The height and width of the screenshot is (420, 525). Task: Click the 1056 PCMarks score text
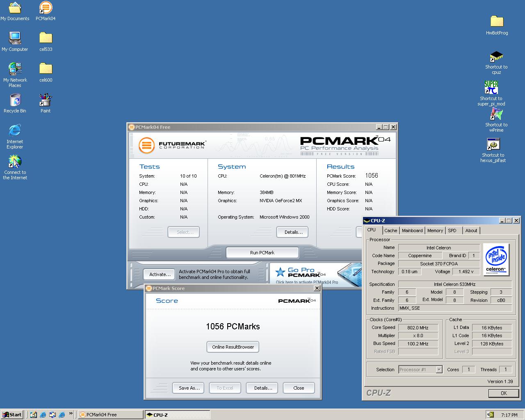click(x=233, y=326)
